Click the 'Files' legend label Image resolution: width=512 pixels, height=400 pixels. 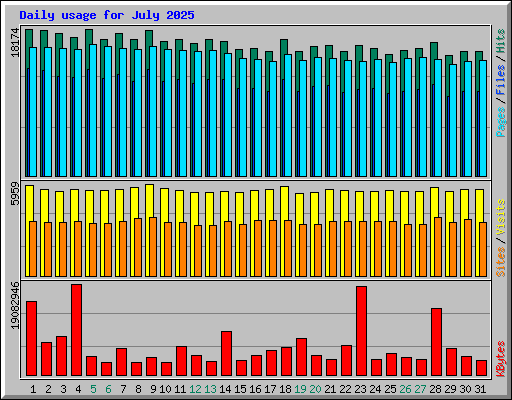501,79
